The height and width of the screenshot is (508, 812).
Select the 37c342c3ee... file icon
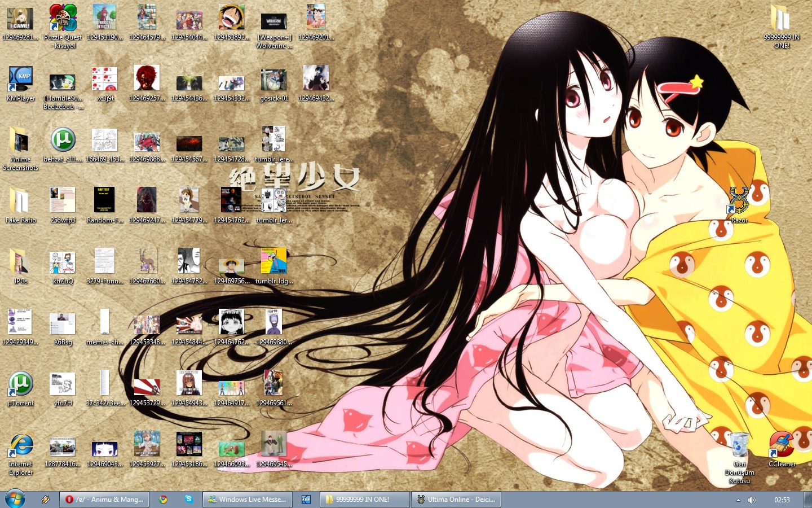pos(105,383)
